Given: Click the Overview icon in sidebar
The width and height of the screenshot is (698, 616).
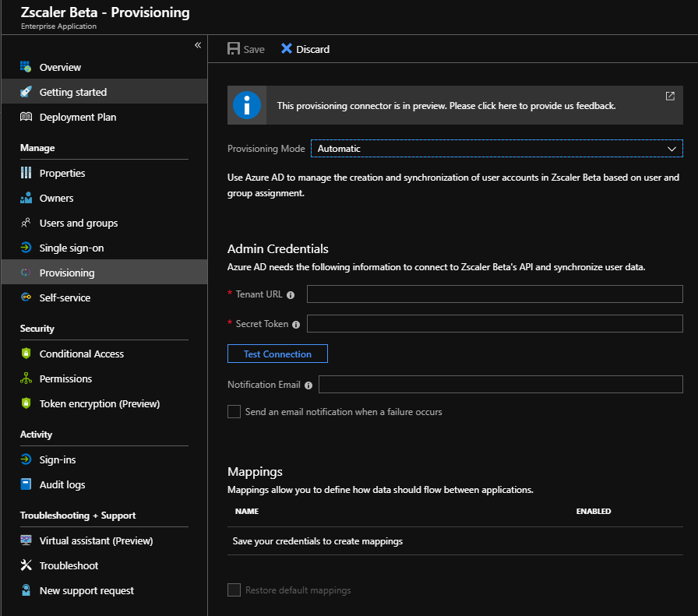Looking at the screenshot, I should (26, 67).
